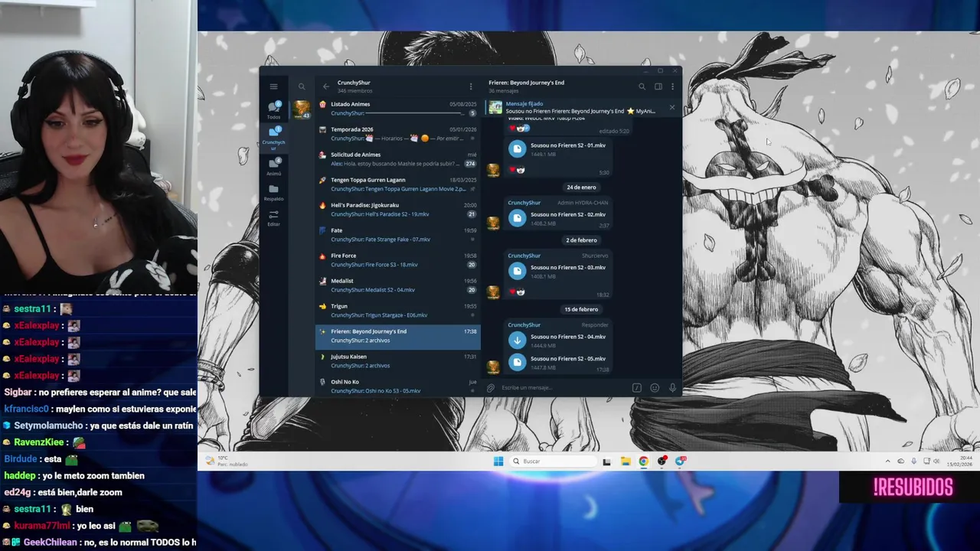Image resolution: width=980 pixels, height=551 pixels.
Task: Click the Responder label on the 04.mkv message
Action: (595, 325)
